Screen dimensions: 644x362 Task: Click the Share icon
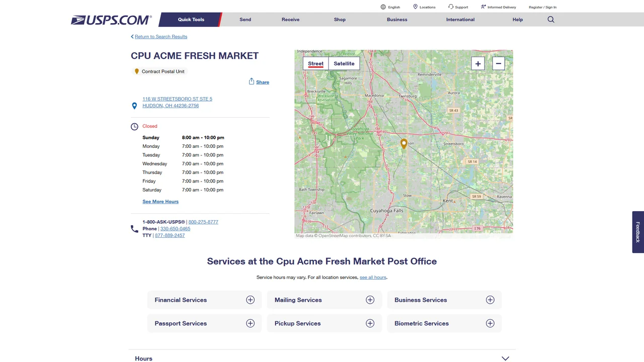tap(252, 81)
